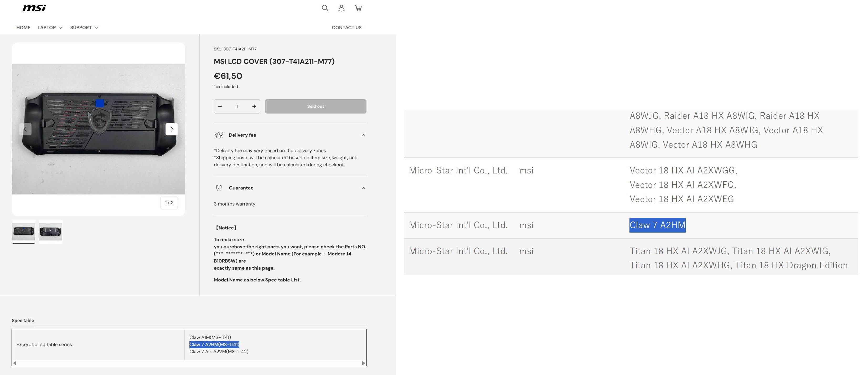The width and height of the screenshot is (868, 375).
Task: Click 'Vector 18 HX AI A2XWEG' text
Action: [x=682, y=199]
